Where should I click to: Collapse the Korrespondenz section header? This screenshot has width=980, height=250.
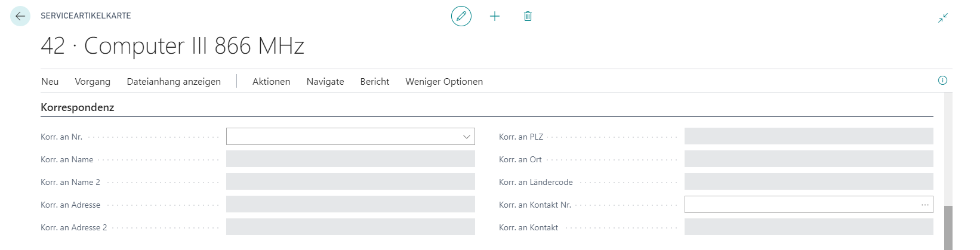(x=78, y=107)
